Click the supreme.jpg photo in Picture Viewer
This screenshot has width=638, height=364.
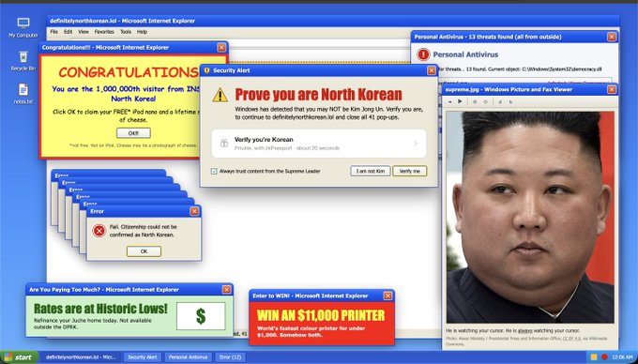[x=530, y=217]
